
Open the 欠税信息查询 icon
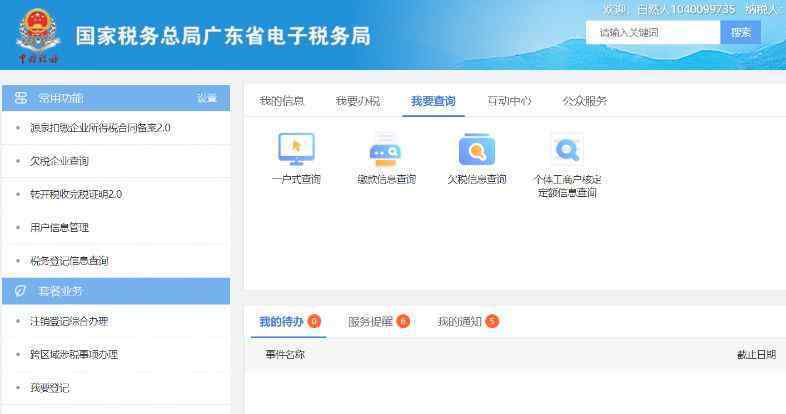pyautogui.click(x=476, y=151)
